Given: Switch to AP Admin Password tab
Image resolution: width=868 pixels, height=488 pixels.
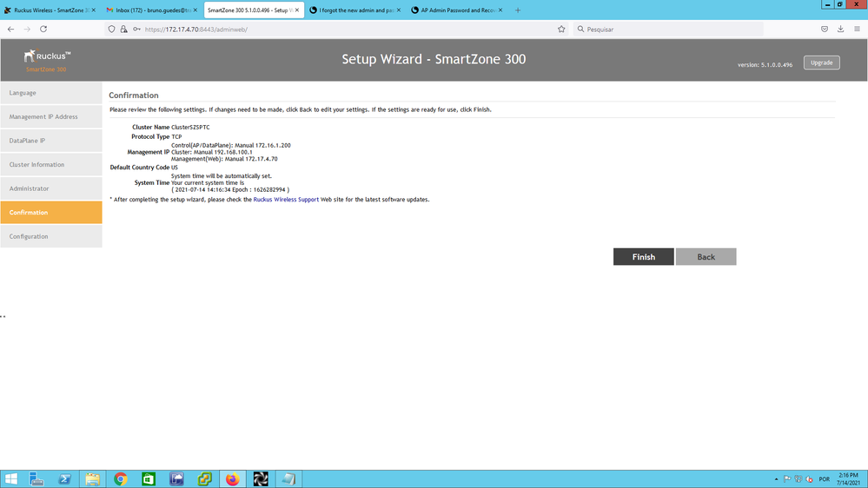Looking at the screenshot, I should pos(456,10).
